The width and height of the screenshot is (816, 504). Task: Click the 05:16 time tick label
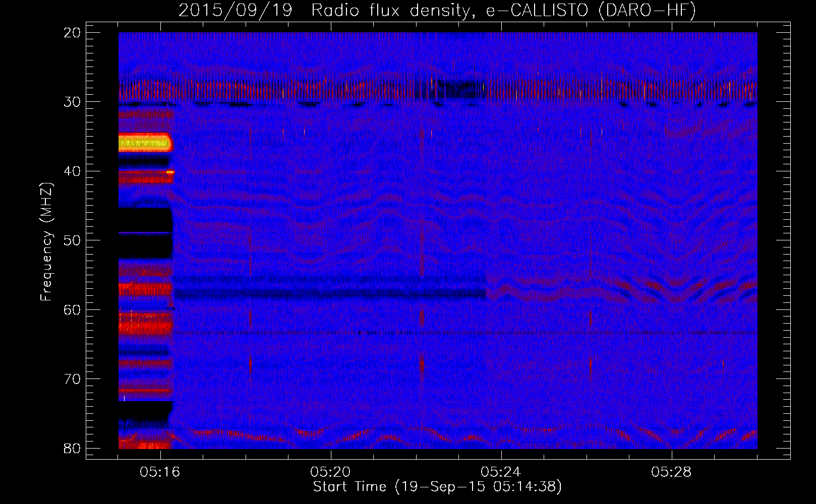coord(160,472)
